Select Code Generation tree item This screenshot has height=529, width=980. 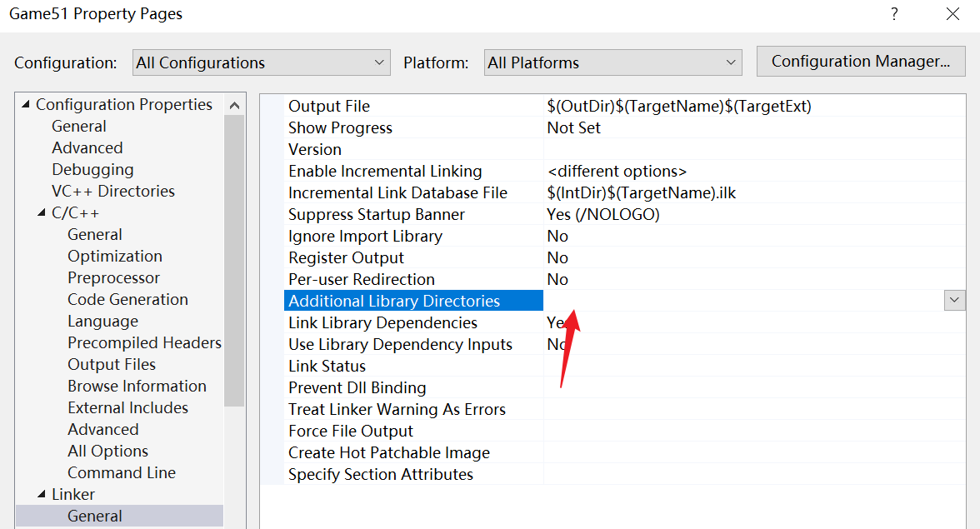(127, 300)
